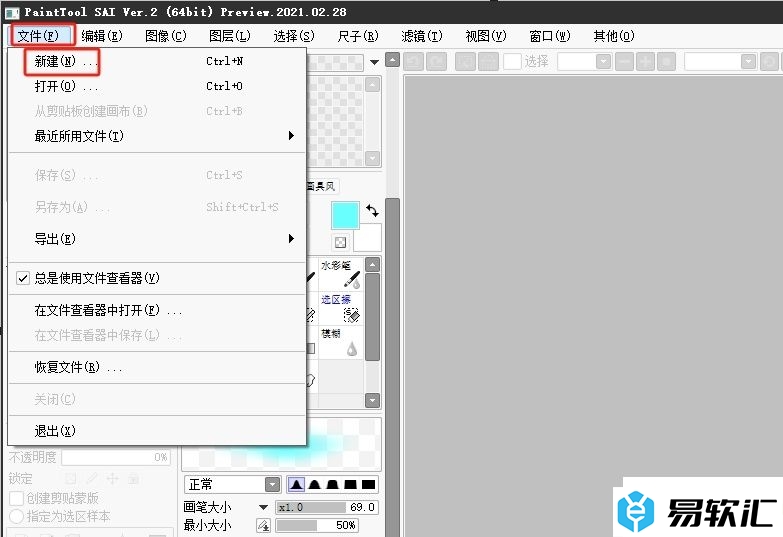The height and width of the screenshot is (537, 783).
Task: Click the 最小大小 50% slider
Action: (317, 526)
